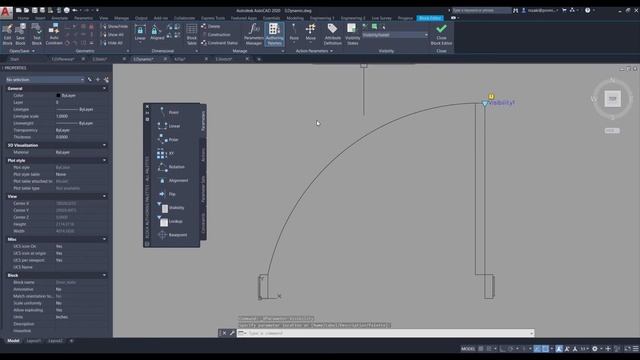Choose the Lookup parameter in the palette

(x=170, y=221)
